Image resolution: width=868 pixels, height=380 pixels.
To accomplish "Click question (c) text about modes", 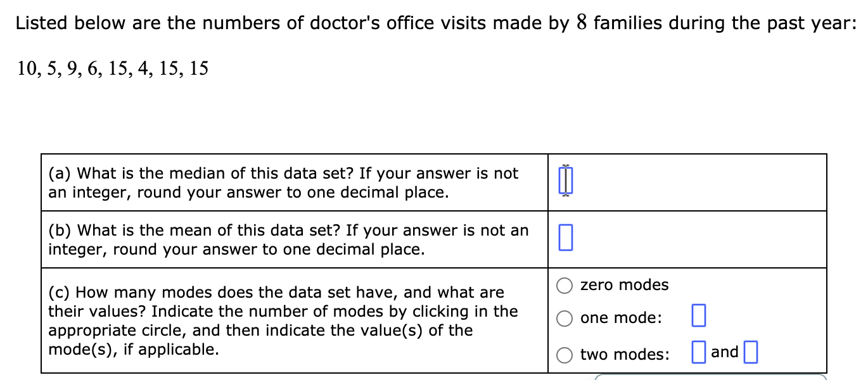I will (x=283, y=320).
